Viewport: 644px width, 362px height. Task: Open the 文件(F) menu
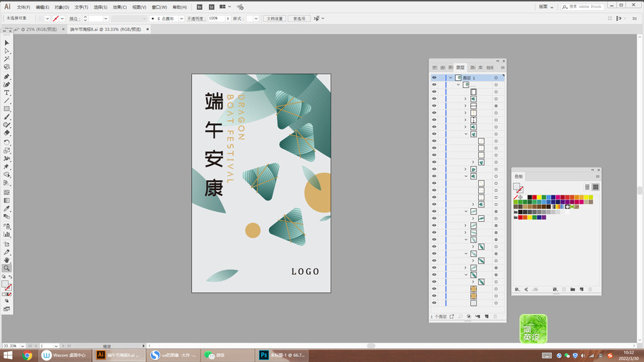(x=24, y=7)
